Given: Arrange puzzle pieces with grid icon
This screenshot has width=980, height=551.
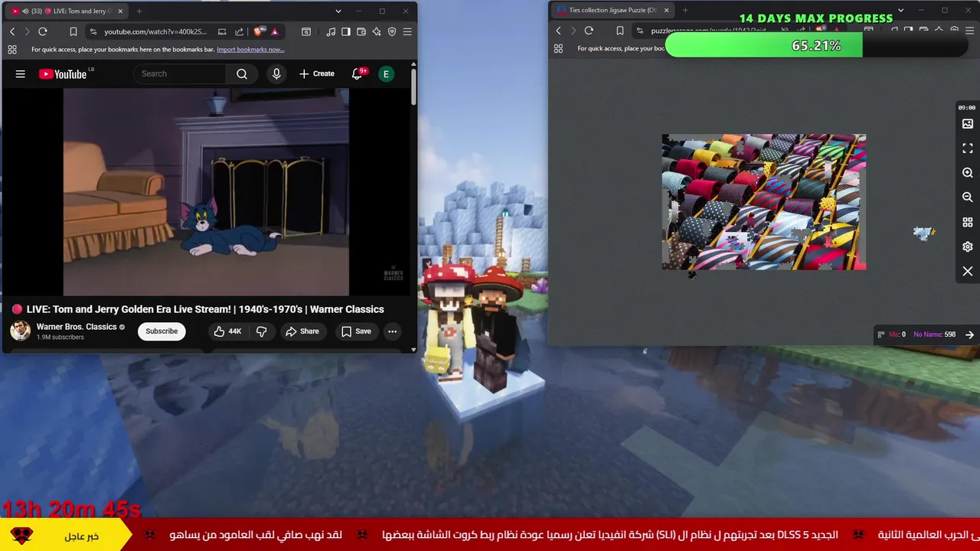Looking at the screenshot, I should (x=968, y=222).
